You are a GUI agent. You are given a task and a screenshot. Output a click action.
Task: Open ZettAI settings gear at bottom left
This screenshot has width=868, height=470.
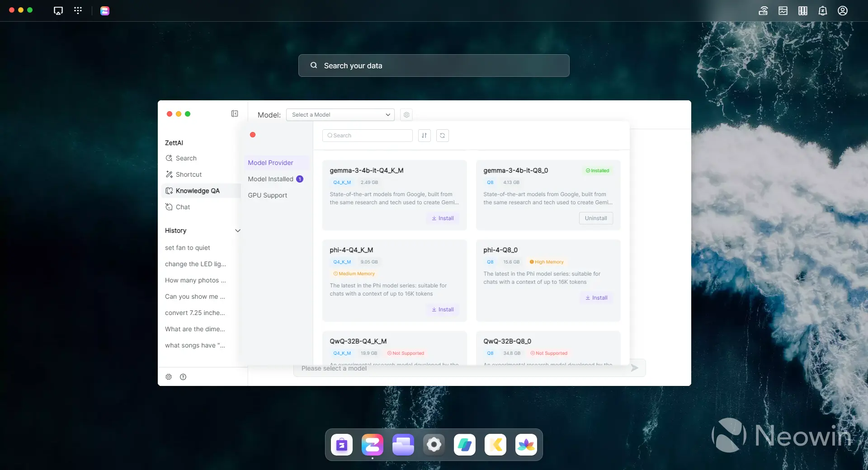[169, 377]
